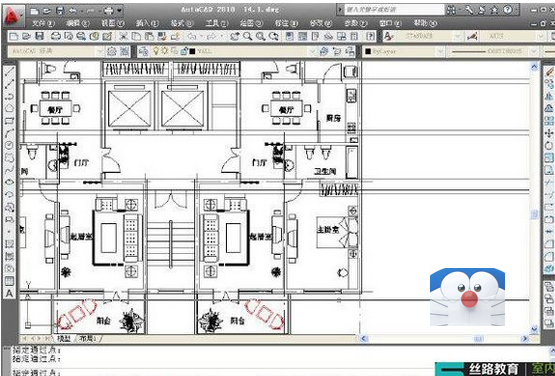
Task: Click the Save icon in standard toolbar
Action: 39,36
